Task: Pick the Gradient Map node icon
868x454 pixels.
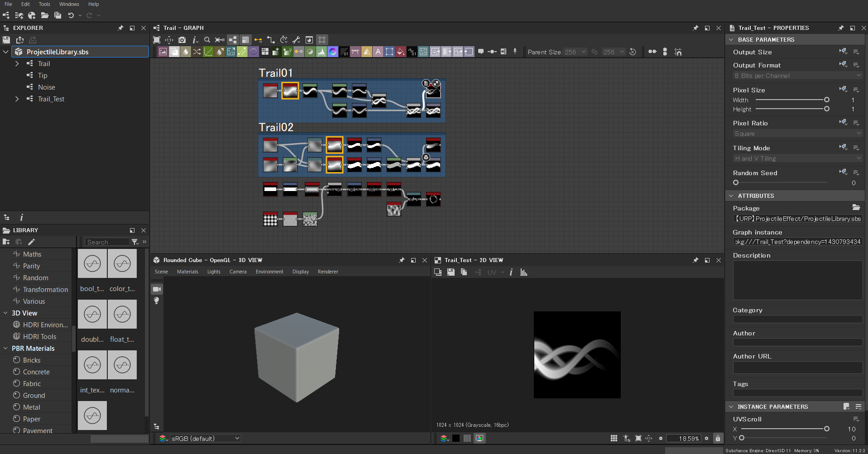Action: point(288,52)
